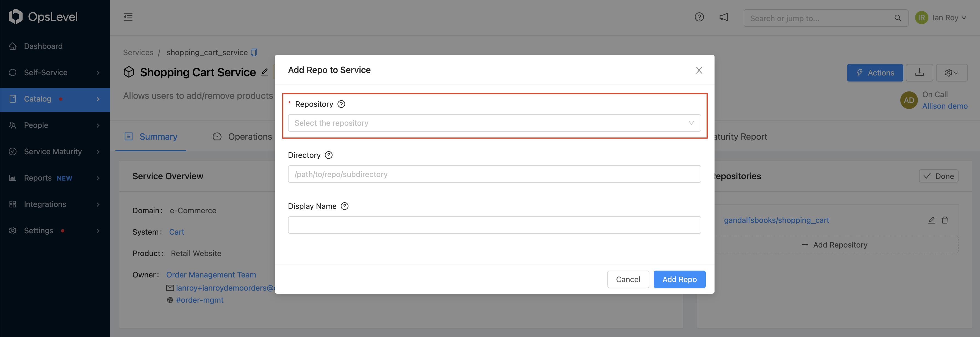Open Dashboard in sidebar
Screen dimensions: 980x337
click(55, 46)
